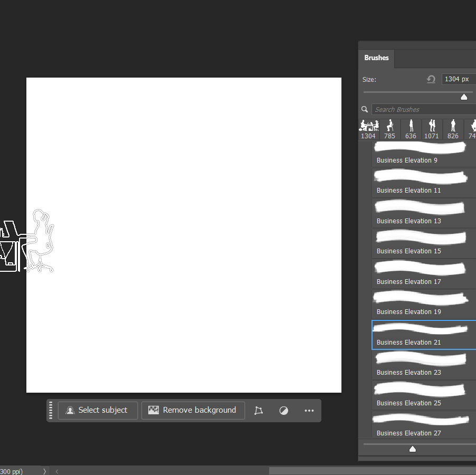Pick the standing figure brush sized 636
The width and height of the screenshot is (476, 475).
coord(411,129)
